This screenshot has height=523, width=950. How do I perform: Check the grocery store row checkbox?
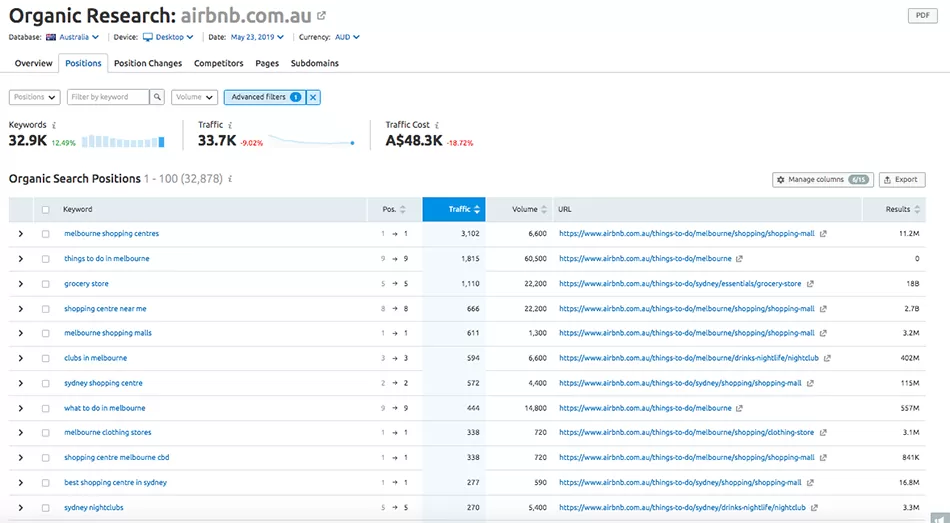pyautogui.click(x=45, y=284)
